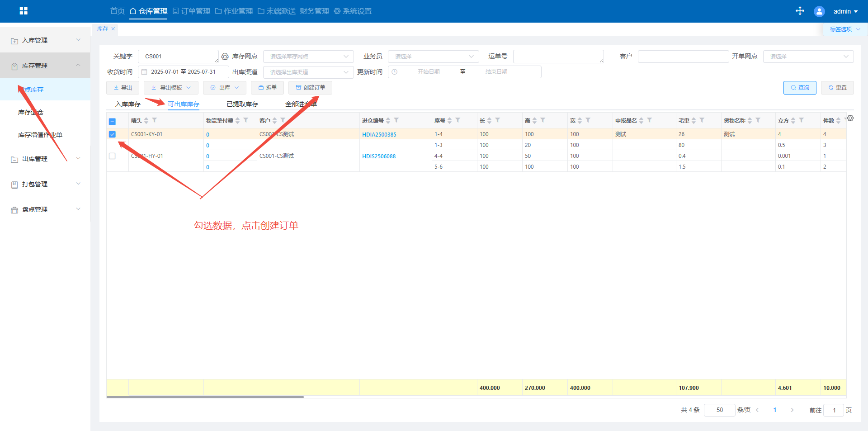Click the fullscreen move arrows icon
The image size is (868, 431).
coord(800,11)
